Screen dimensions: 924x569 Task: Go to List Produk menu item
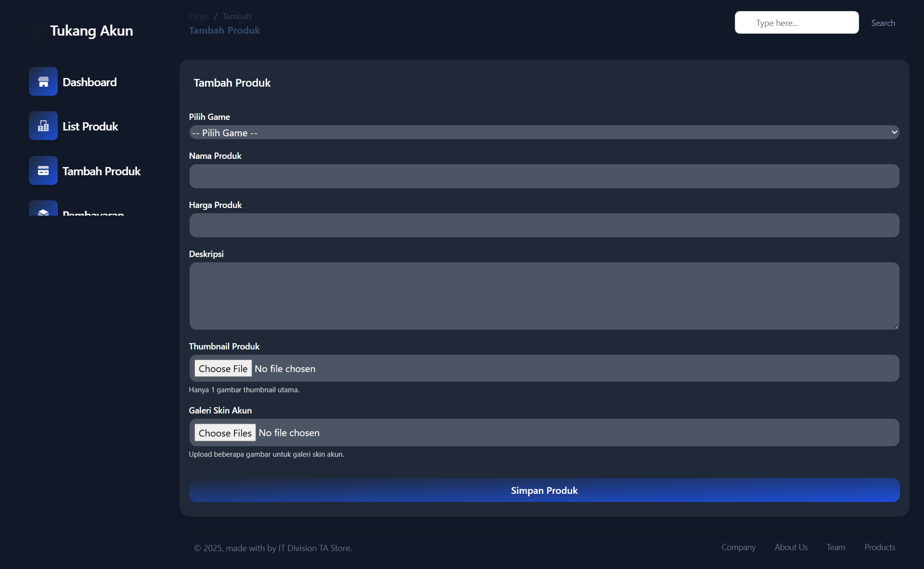(90, 127)
